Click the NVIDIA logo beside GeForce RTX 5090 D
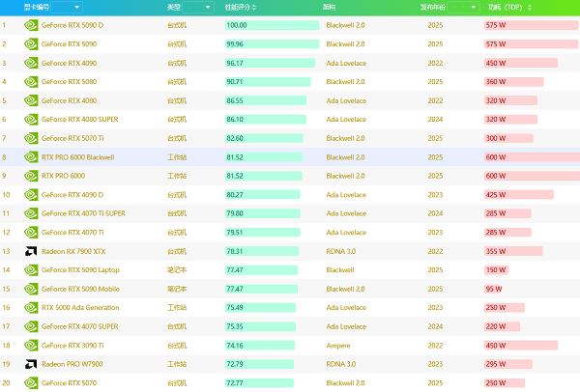 [x=31, y=25]
